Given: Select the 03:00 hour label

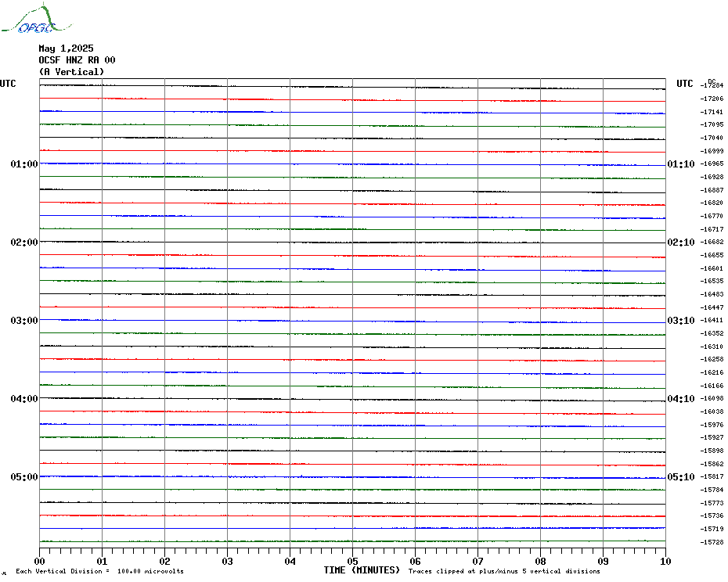Looking at the screenshot, I should pos(24,320).
